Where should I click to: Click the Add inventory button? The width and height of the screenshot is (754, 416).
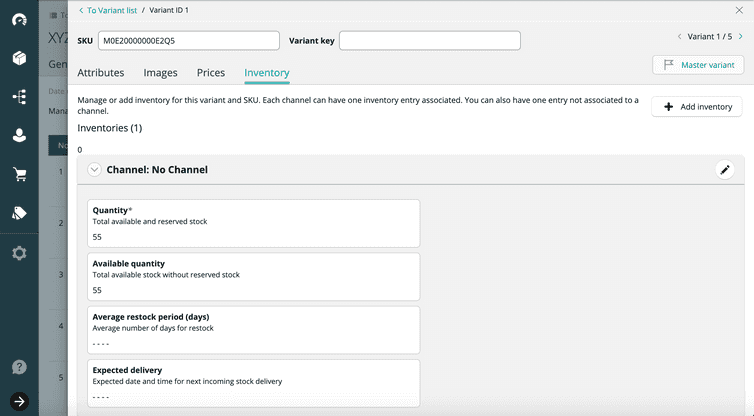(x=697, y=107)
